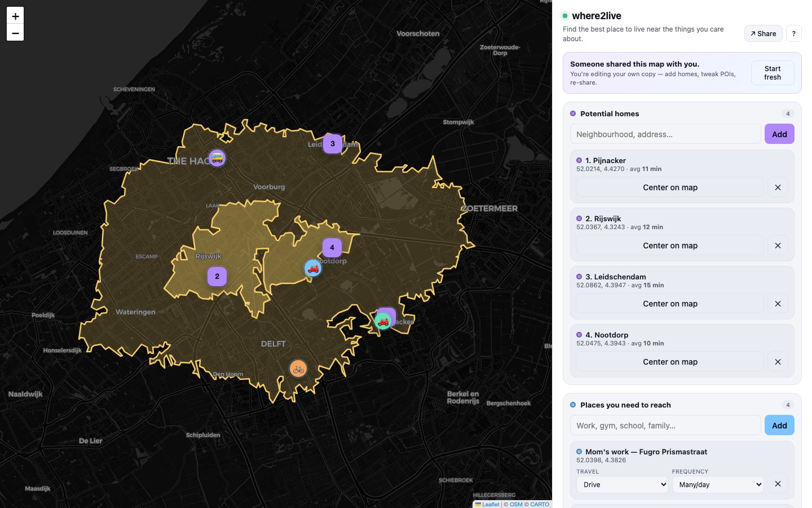Open the OSM attribution link

coord(516,505)
